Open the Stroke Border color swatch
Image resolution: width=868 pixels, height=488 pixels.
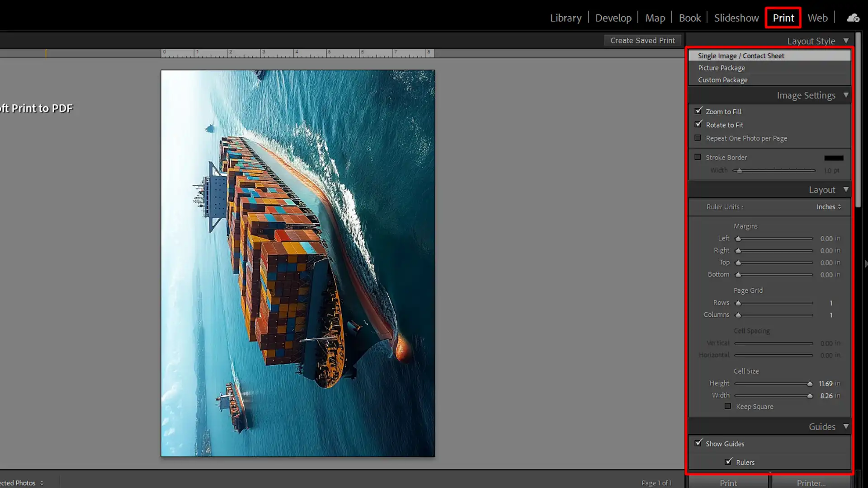pyautogui.click(x=834, y=158)
